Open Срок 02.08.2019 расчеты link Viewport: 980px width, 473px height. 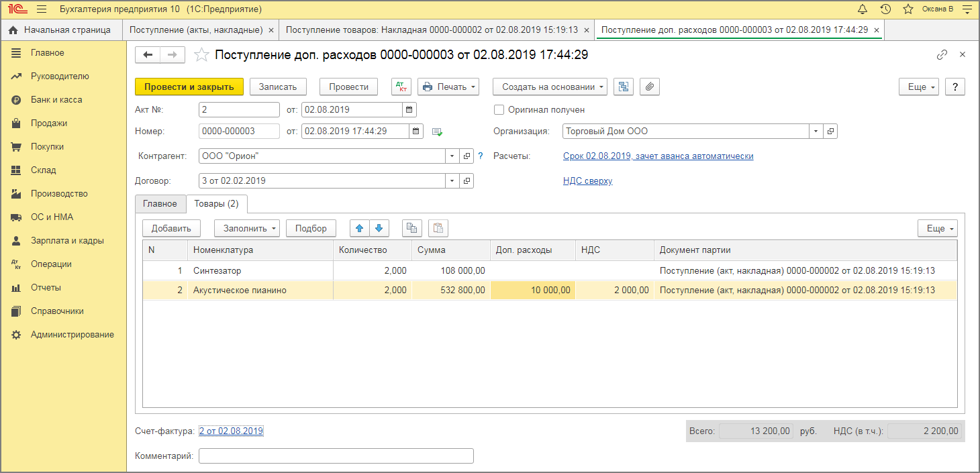click(658, 156)
